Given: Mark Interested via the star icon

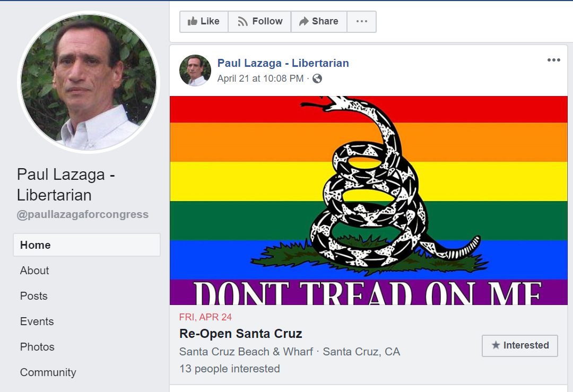Looking at the screenshot, I should (x=496, y=345).
